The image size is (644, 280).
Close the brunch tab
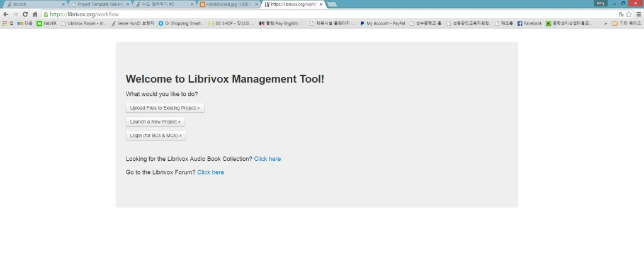click(x=63, y=4)
